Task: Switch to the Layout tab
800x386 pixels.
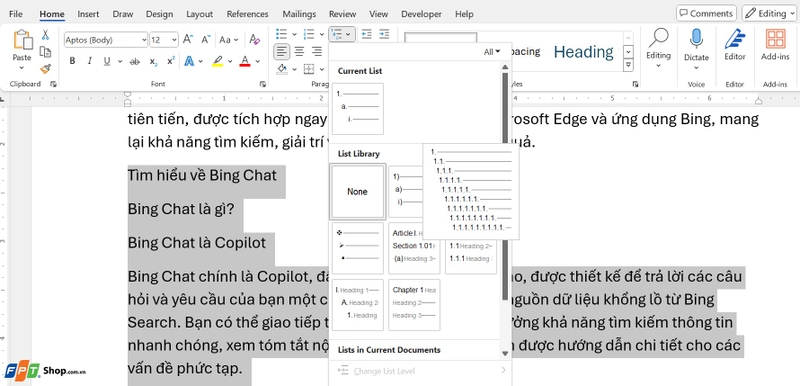Action: point(198,14)
